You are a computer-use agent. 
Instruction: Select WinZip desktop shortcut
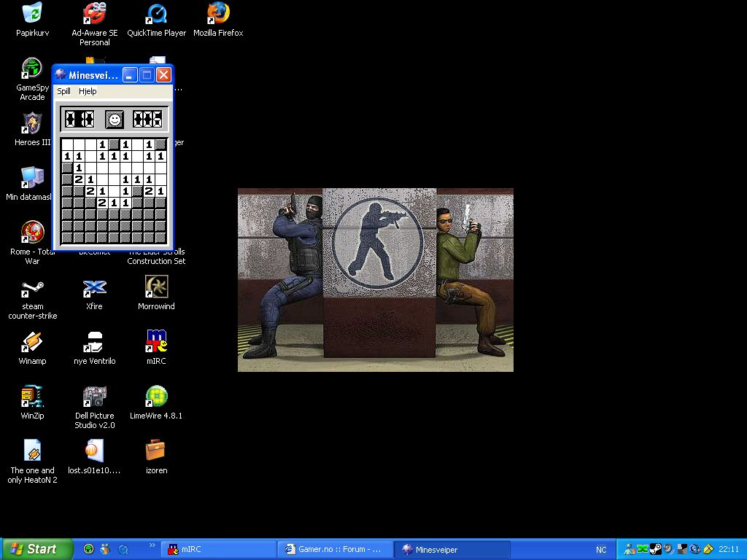click(x=32, y=402)
